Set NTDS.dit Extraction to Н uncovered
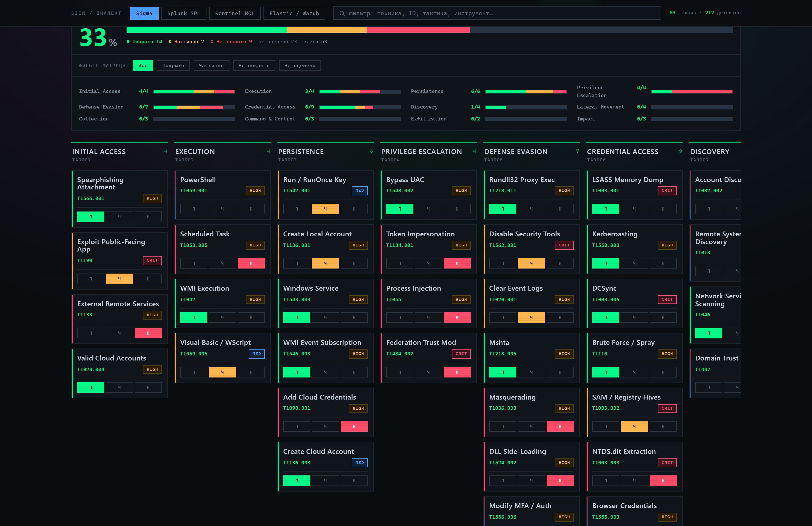 point(663,481)
